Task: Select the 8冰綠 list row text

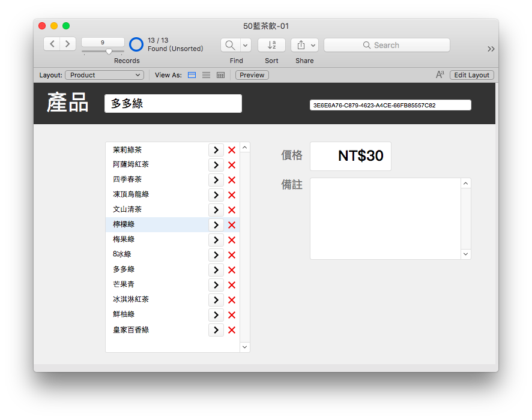Action: coord(122,254)
